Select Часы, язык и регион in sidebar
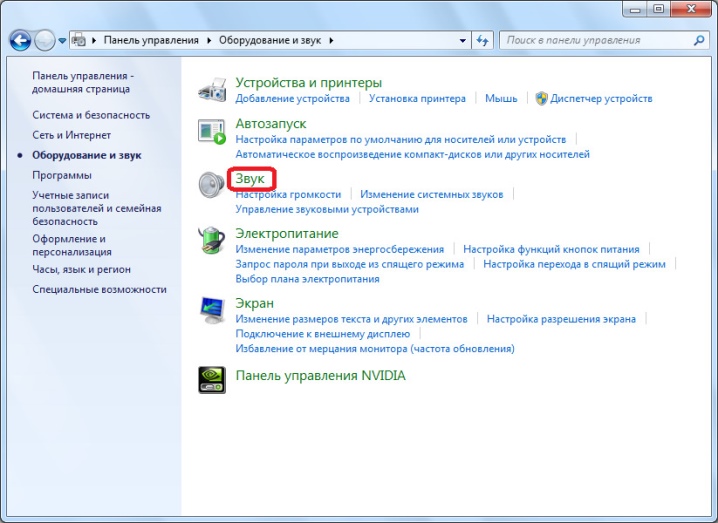The width and height of the screenshot is (718, 523). [81, 269]
